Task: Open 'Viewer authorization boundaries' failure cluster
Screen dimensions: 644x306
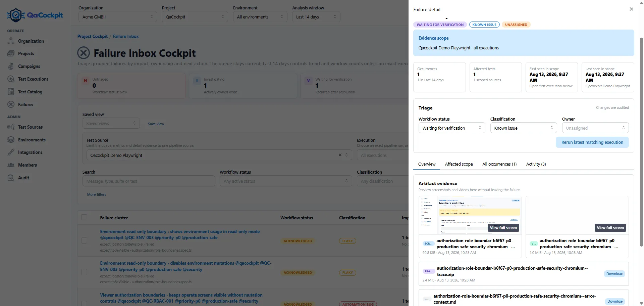Action: pos(181,298)
